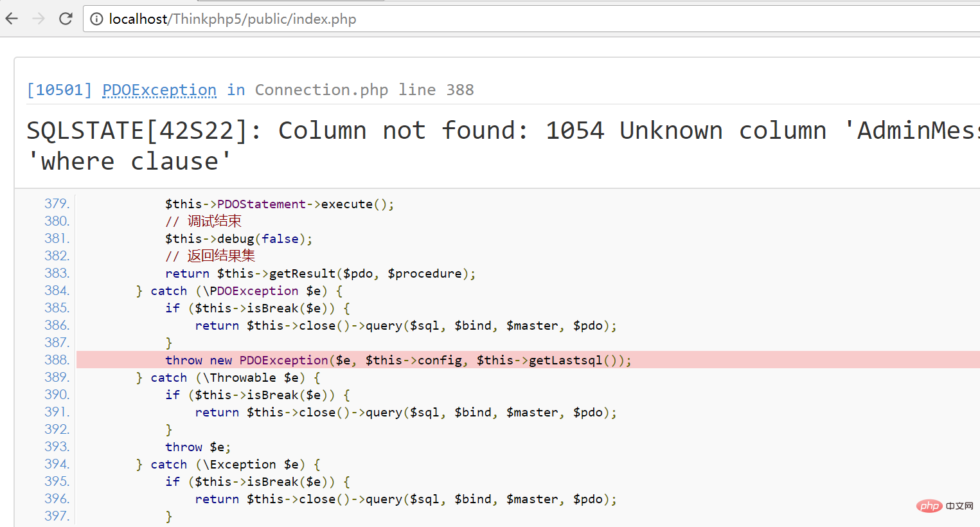Select the return getResult code line
The height and width of the screenshot is (527, 980).
[320, 274]
